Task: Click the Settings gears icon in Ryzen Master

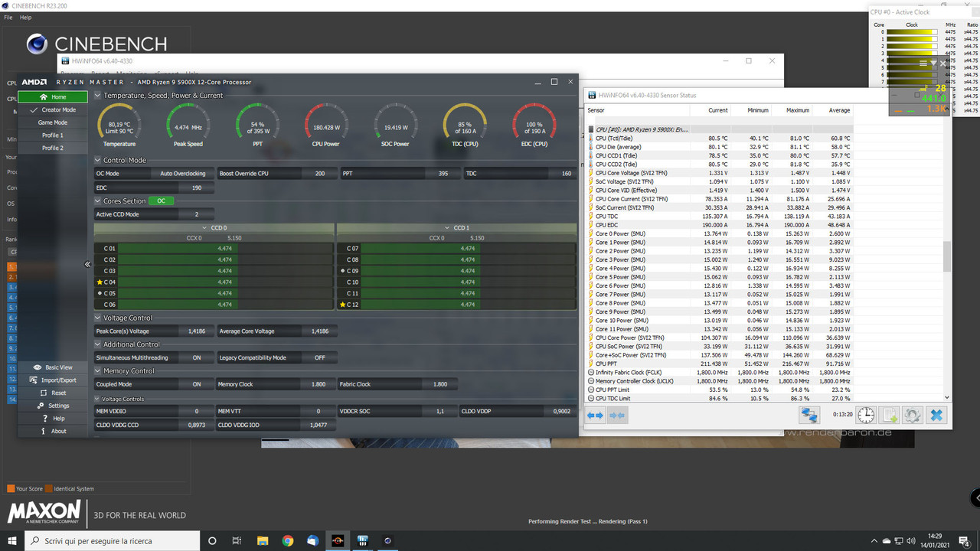Action: [40, 406]
